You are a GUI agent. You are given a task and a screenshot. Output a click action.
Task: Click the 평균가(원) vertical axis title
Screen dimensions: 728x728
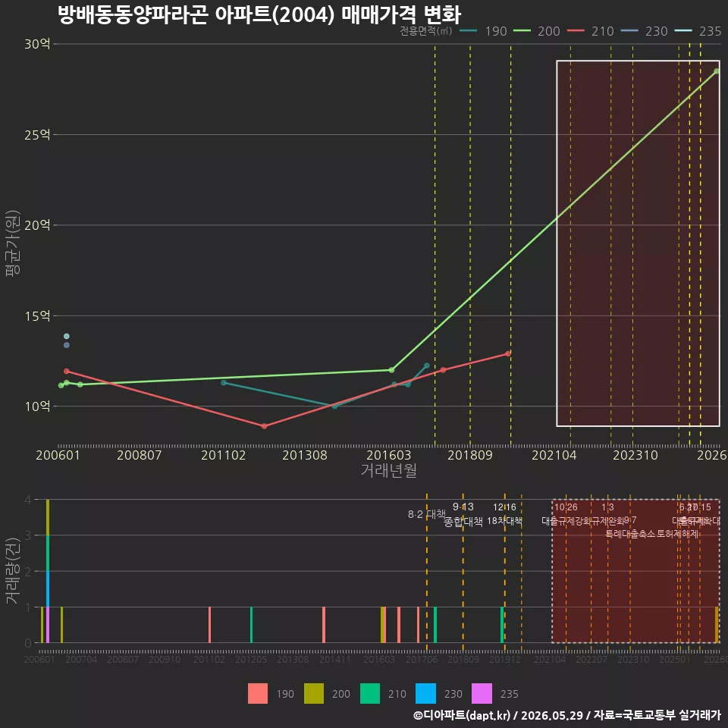coord(13,243)
